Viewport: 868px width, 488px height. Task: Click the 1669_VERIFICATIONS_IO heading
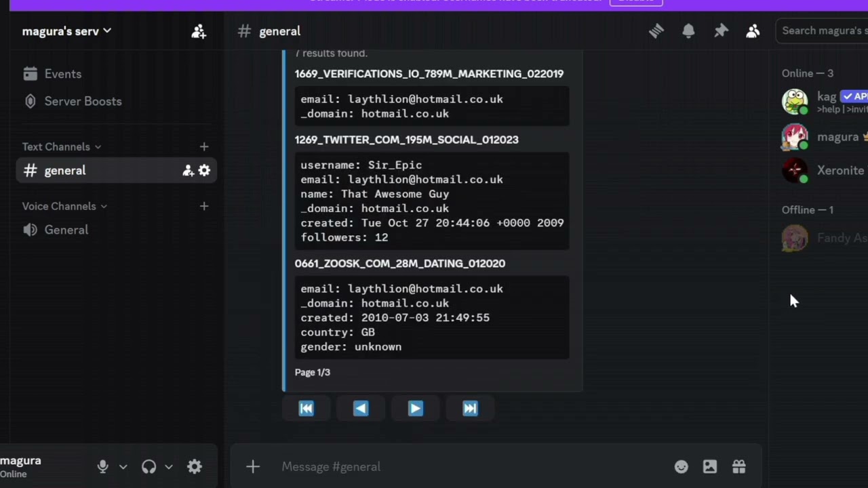click(429, 74)
